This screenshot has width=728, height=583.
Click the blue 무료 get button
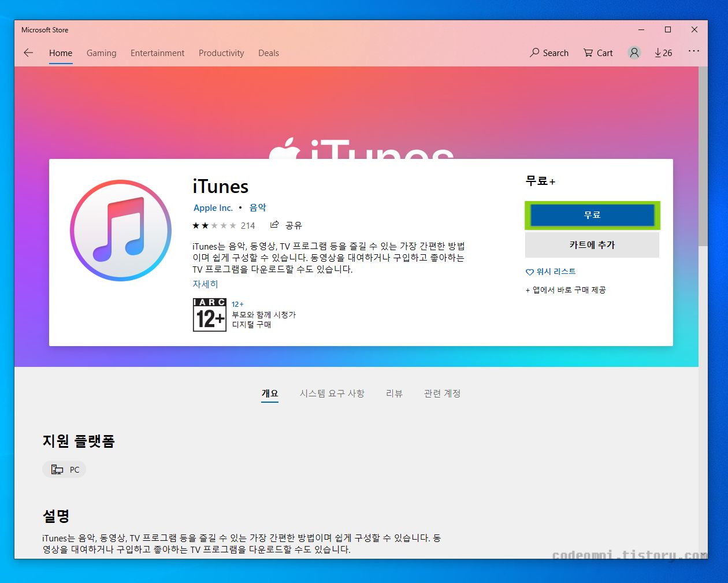592,215
